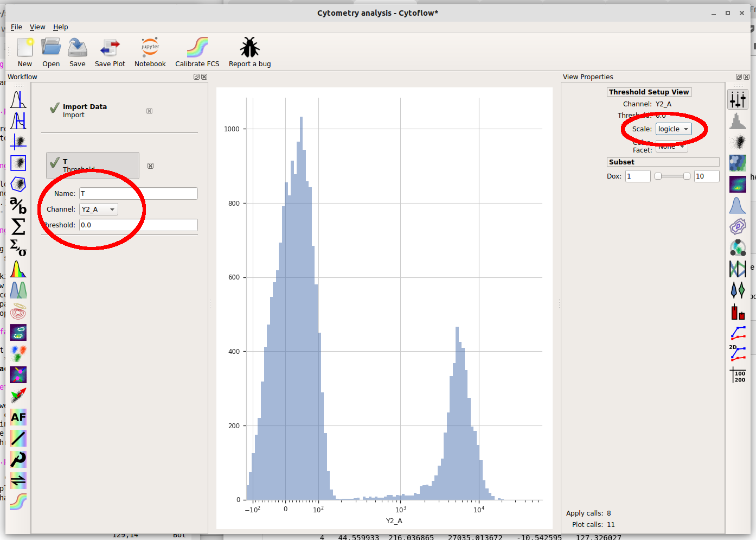Add the rainbow-peak Binning operation
Screen dimensions: 756x540
pyautogui.click(x=18, y=269)
